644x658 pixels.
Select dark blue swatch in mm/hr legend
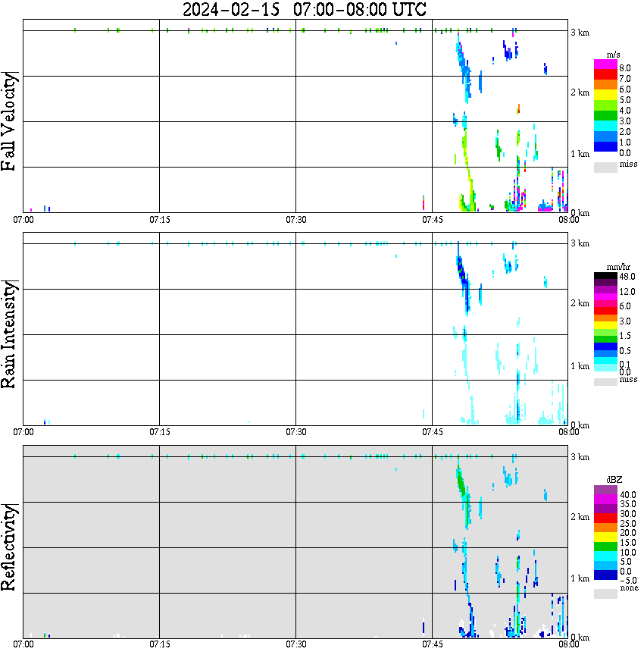tap(605, 346)
